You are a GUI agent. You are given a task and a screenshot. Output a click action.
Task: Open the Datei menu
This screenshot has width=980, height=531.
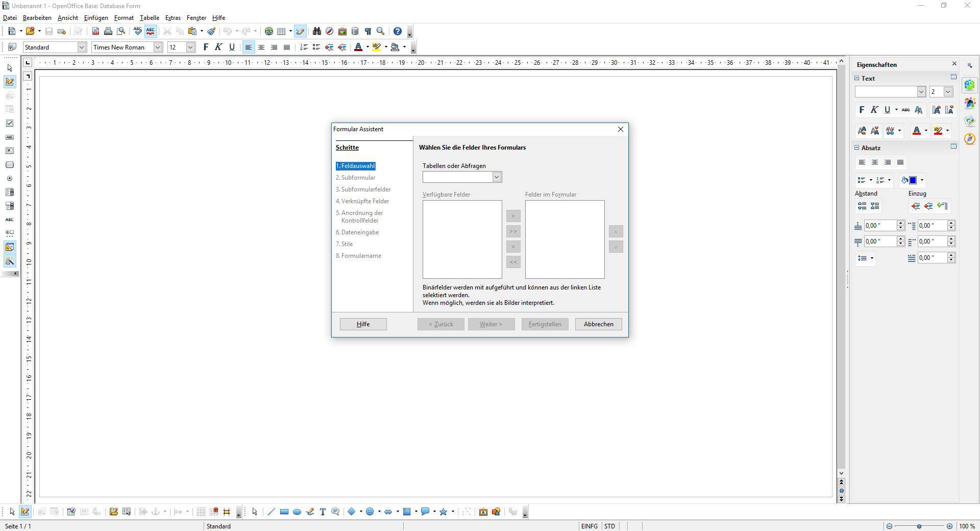(10, 17)
